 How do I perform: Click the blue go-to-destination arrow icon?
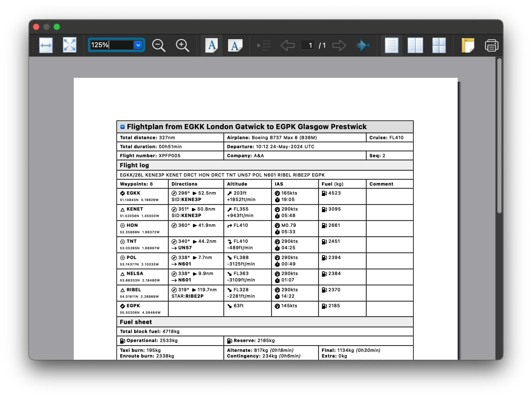[x=363, y=45]
